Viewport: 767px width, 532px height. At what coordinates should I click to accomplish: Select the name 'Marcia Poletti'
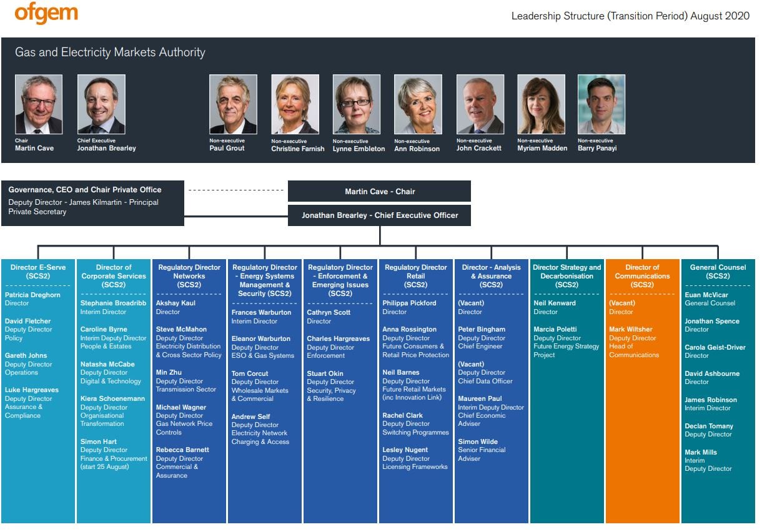click(555, 330)
